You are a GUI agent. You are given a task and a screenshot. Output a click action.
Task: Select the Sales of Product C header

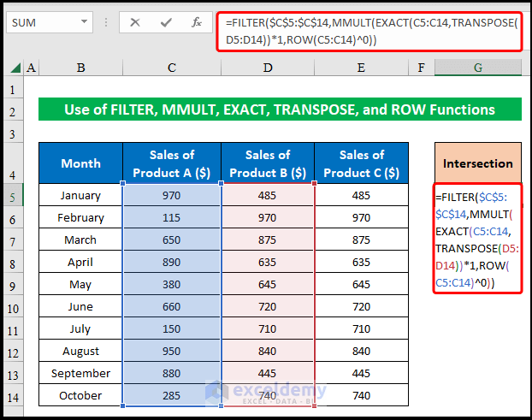361,163
